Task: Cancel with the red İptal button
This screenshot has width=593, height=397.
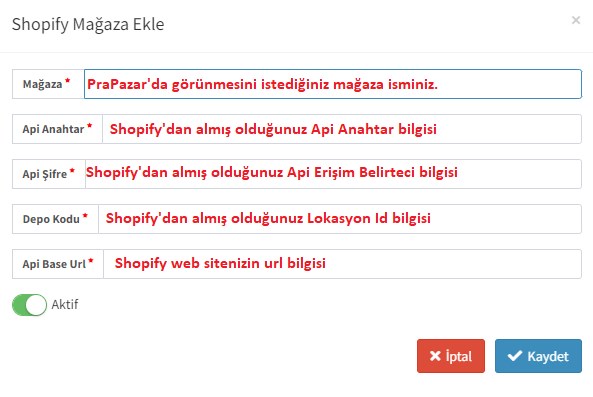Action: pyautogui.click(x=451, y=356)
